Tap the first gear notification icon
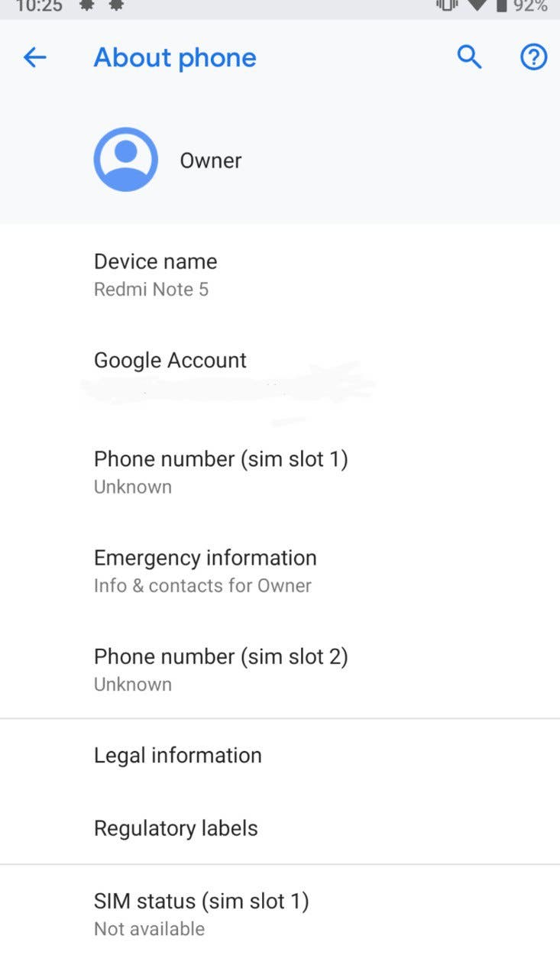This screenshot has width=560, height=978. pyautogui.click(x=86, y=6)
